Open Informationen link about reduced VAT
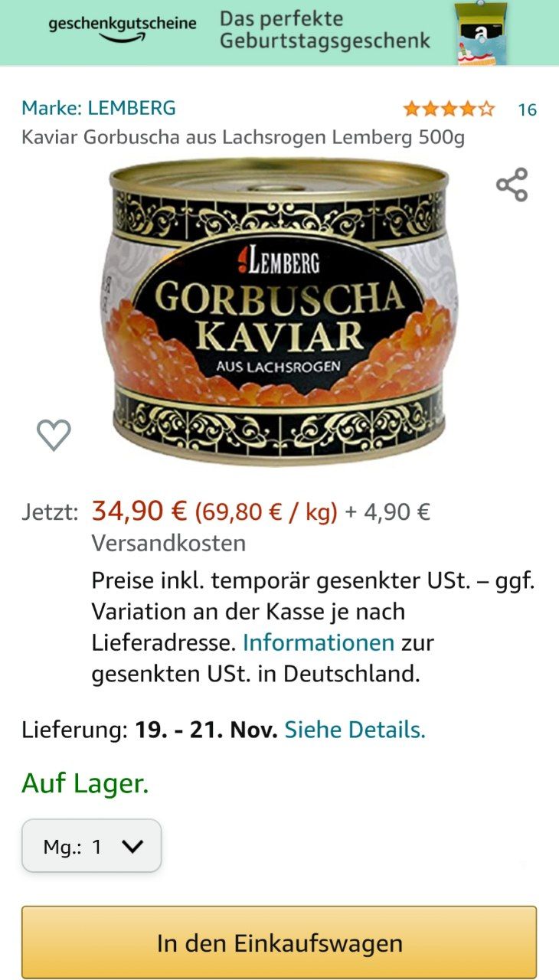 (319, 642)
